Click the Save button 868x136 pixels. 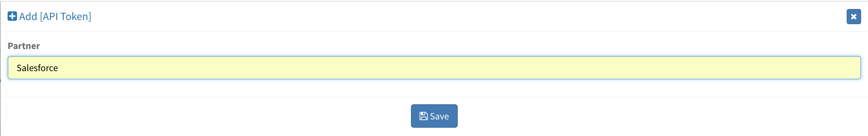[x=434, y=116]
